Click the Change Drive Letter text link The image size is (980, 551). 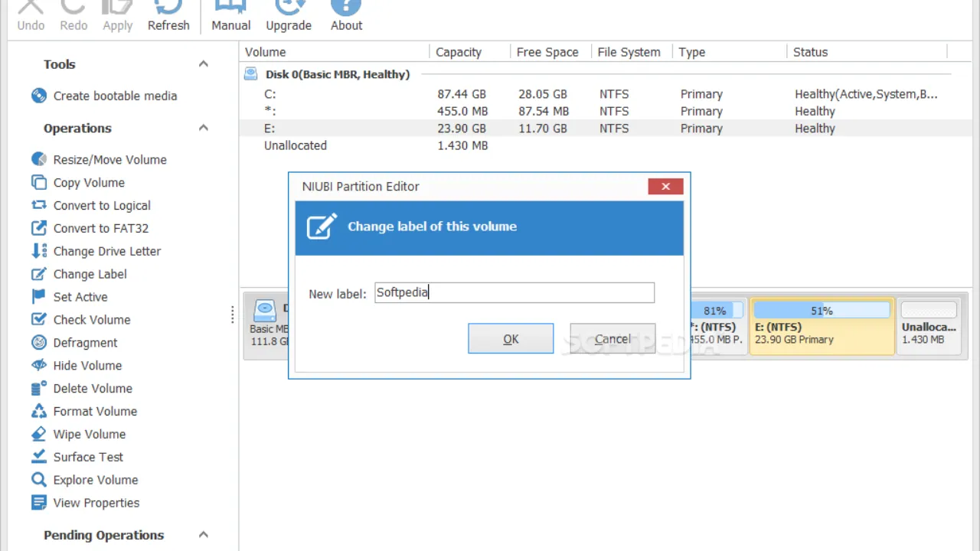pos(107,251)
